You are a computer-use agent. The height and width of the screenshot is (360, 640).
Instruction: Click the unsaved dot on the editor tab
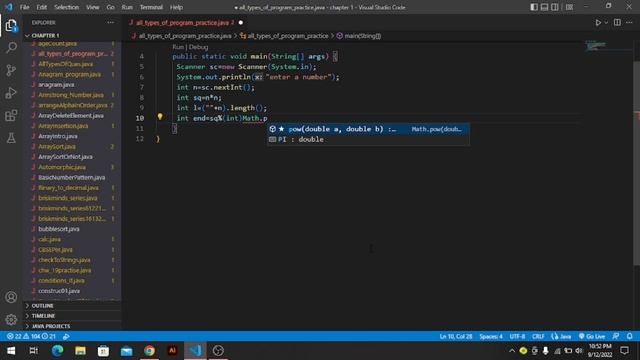pos(240,23)
